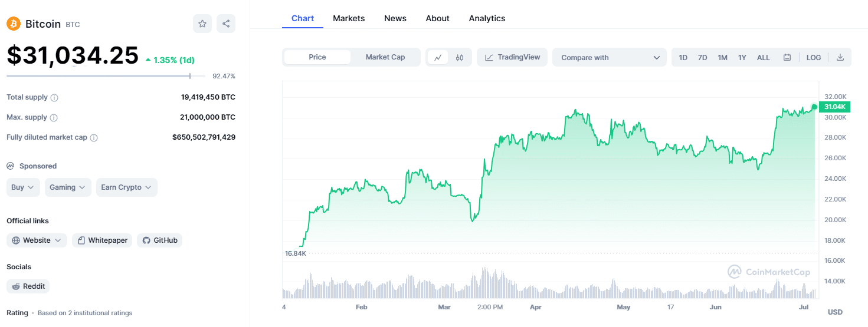The height and width of the screenshot is (327, 868).
Task: Click the info icon beside Max. supply
Action: [54, 118]
